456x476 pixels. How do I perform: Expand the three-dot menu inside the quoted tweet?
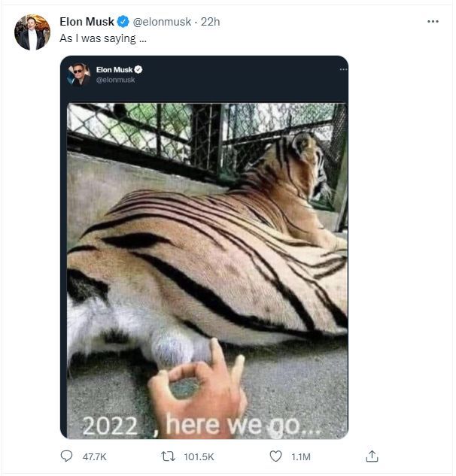click(x=343, y=70)
